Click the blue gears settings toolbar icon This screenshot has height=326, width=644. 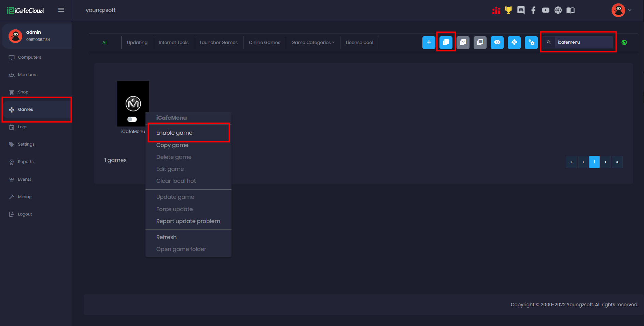[x=531, y=43]
